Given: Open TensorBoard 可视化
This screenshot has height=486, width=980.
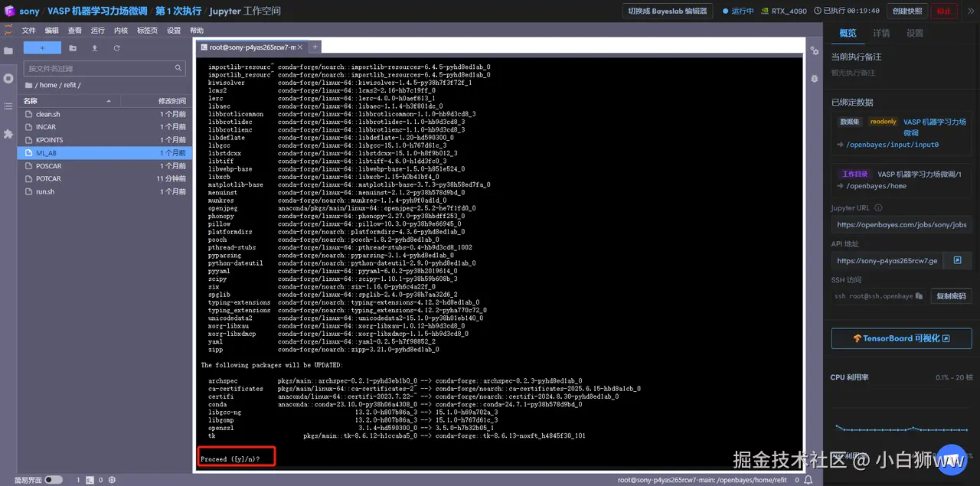Looking at the screenshot, I should [902, 338].
